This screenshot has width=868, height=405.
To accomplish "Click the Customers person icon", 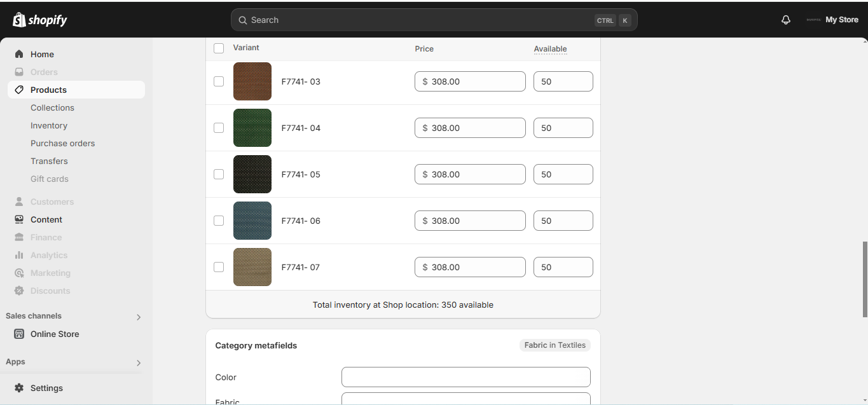I will 19,202.
